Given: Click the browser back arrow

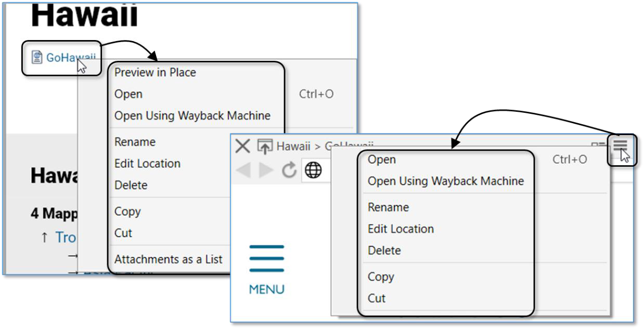Looking at the screenshot, I should click(243, 170).
